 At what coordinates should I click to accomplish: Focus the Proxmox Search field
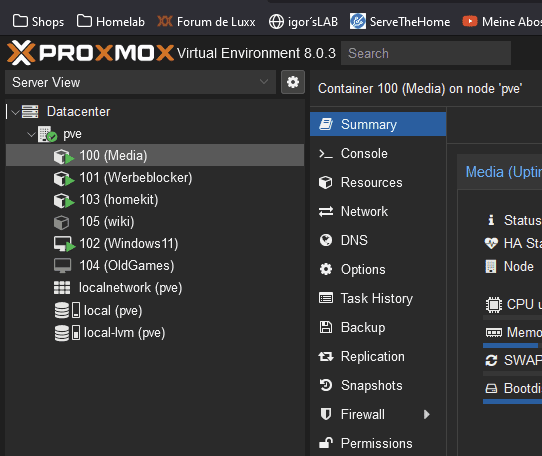426,53
